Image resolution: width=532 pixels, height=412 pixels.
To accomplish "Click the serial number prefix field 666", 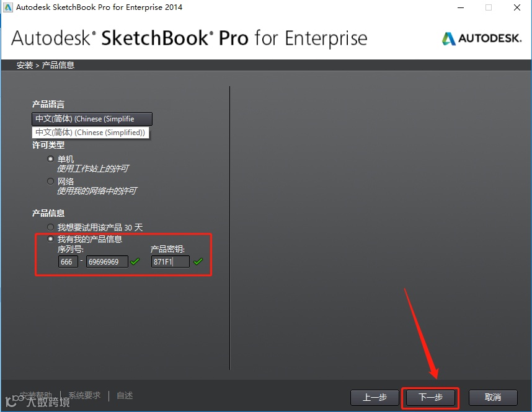I will 68,262.
